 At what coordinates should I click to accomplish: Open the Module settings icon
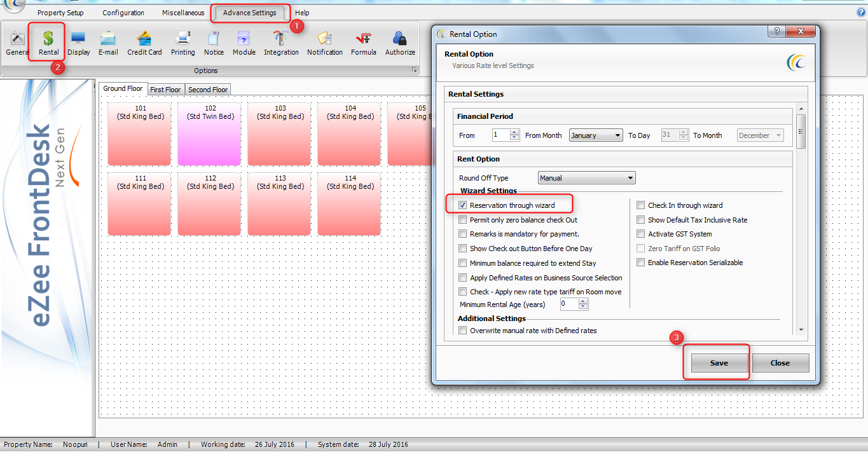[x=244, y=43]
